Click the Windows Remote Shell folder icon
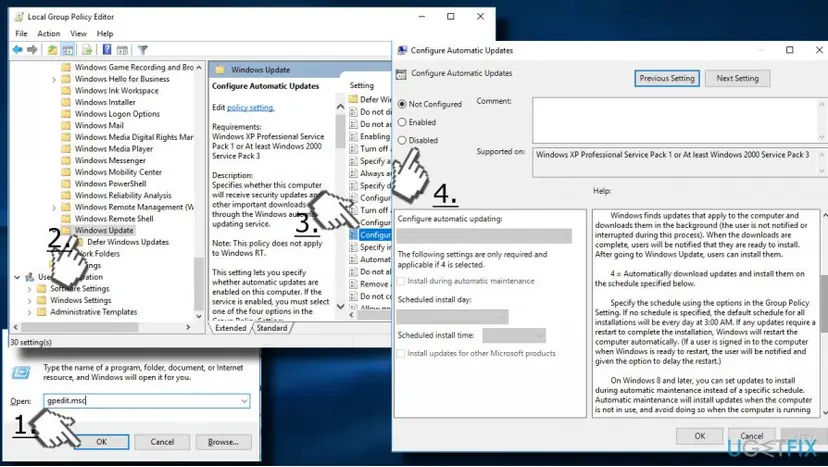This screenshot has height=467, width=828. point(66,218)
